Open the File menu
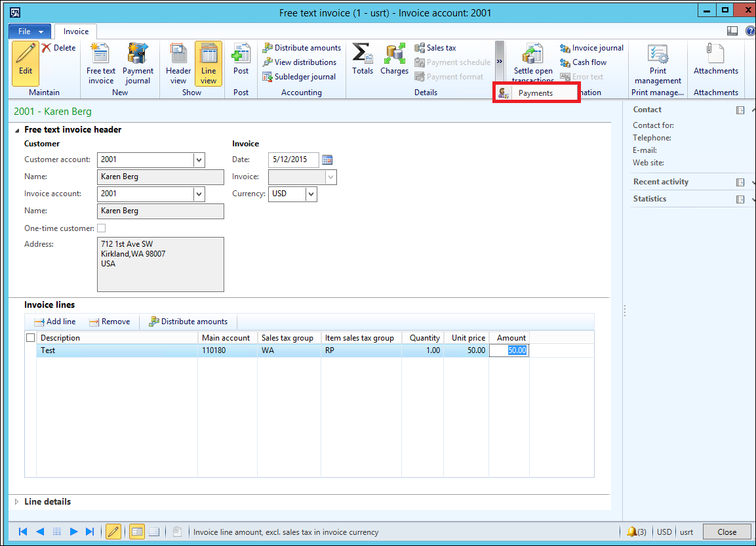Image resolution: width=756 pixels, height=546 pixels. point(30,31)
